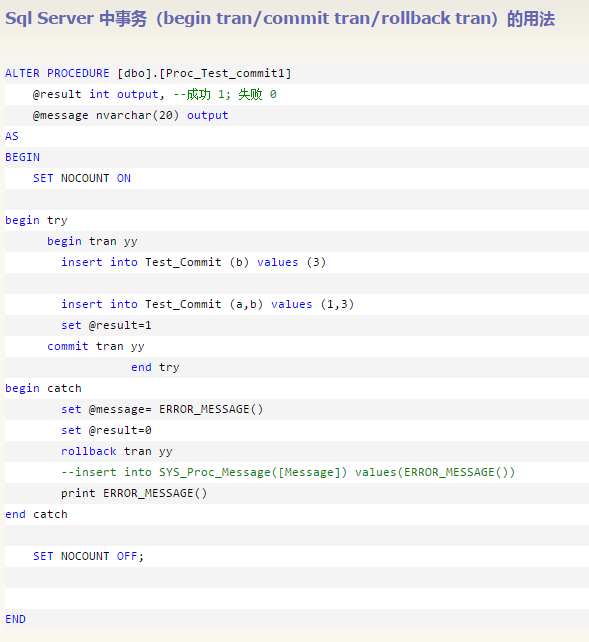
Task: Click the 'begin tran yy' line
Action: click(93, 241)
